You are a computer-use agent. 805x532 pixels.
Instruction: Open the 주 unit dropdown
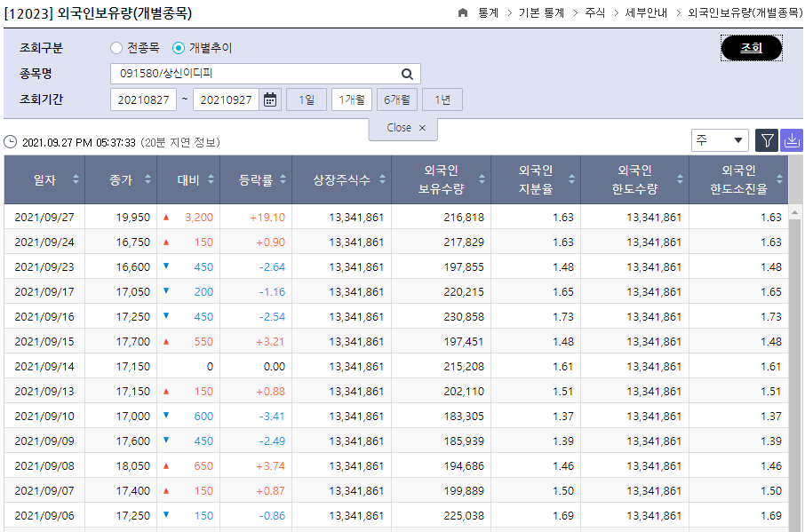[720, 140]
